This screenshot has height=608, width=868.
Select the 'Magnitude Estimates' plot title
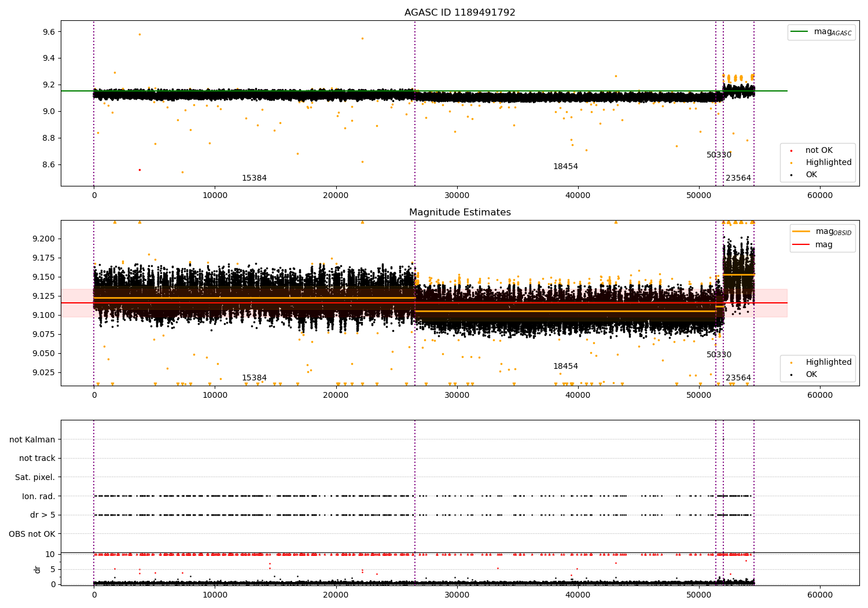pos(459,213)
